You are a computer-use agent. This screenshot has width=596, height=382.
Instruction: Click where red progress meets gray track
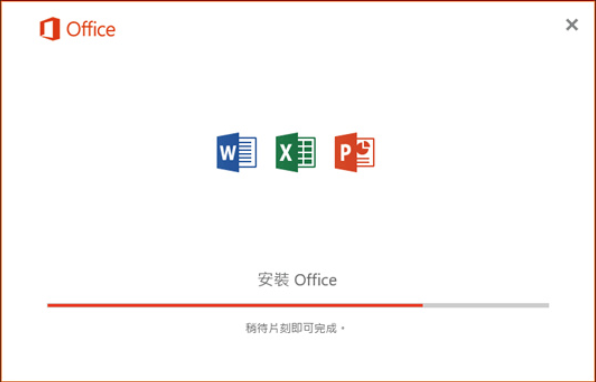point(423,305)
